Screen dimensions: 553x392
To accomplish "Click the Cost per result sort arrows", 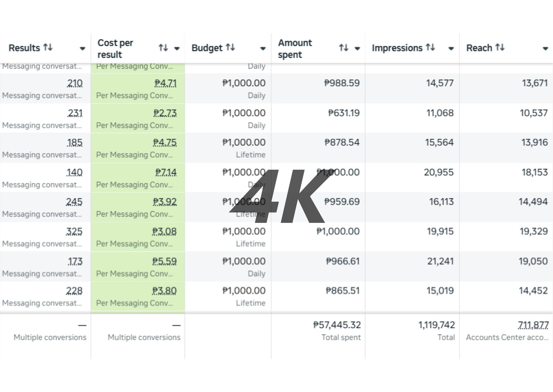I will tap(163, 48).
